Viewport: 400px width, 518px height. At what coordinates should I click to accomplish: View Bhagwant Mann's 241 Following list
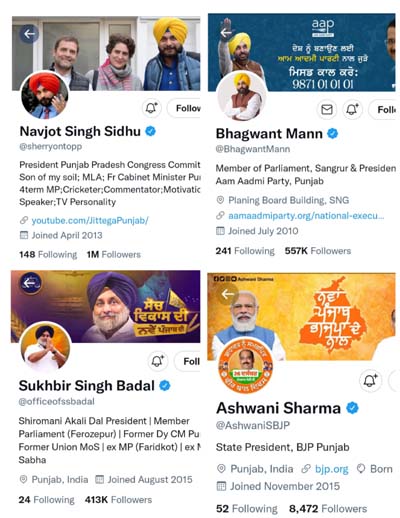click(245, 251)
